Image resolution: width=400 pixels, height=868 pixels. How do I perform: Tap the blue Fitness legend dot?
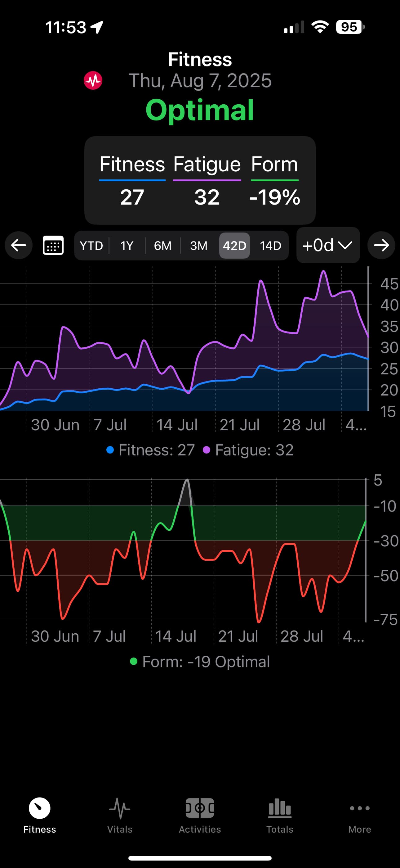[110, 450]
